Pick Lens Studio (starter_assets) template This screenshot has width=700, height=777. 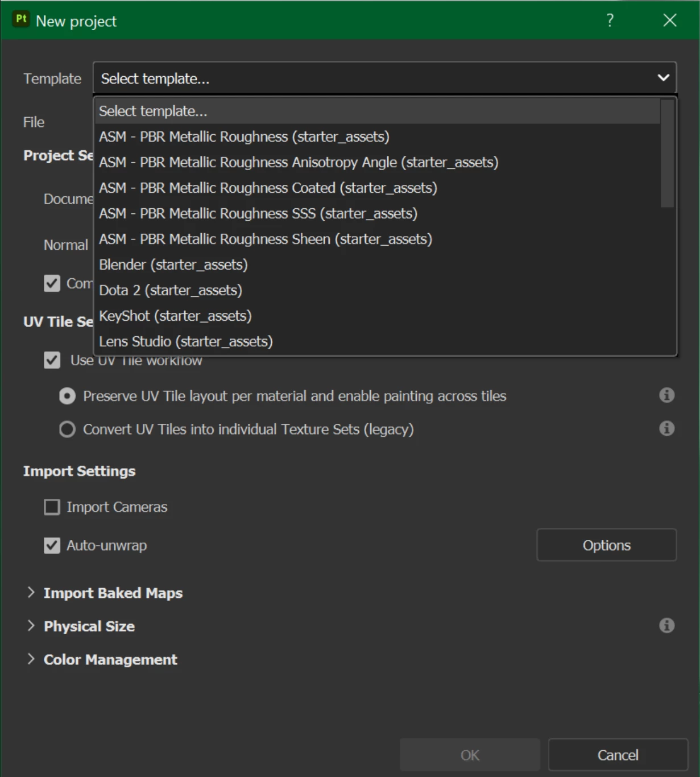pyautogui.click(x=377, y=341)
